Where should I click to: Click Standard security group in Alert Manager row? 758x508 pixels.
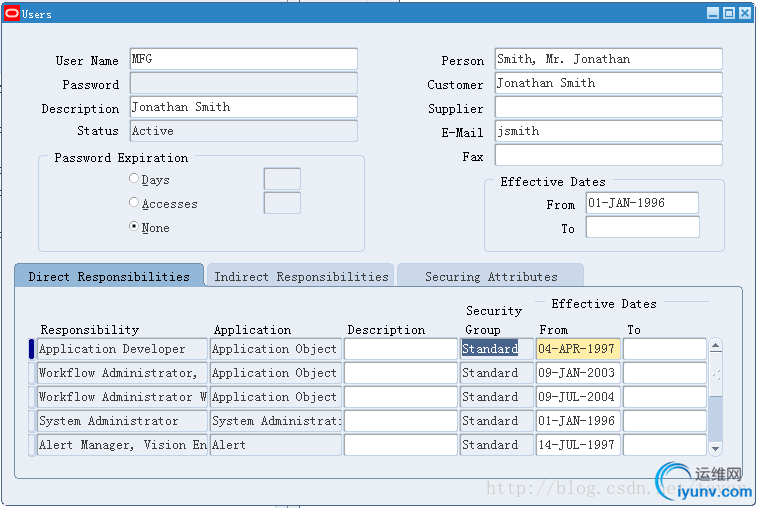(x=496, y=445)
